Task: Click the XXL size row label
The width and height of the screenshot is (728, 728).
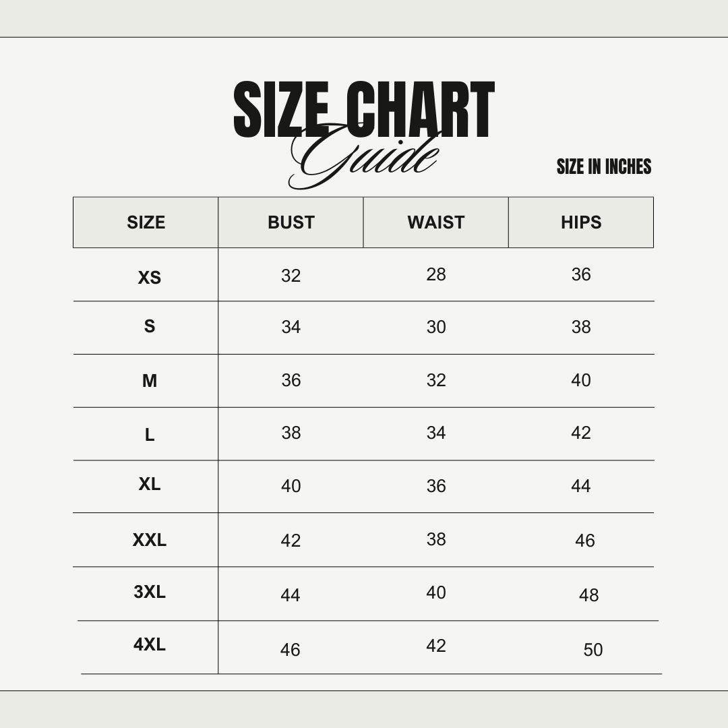Action: (x=150, y=540)
